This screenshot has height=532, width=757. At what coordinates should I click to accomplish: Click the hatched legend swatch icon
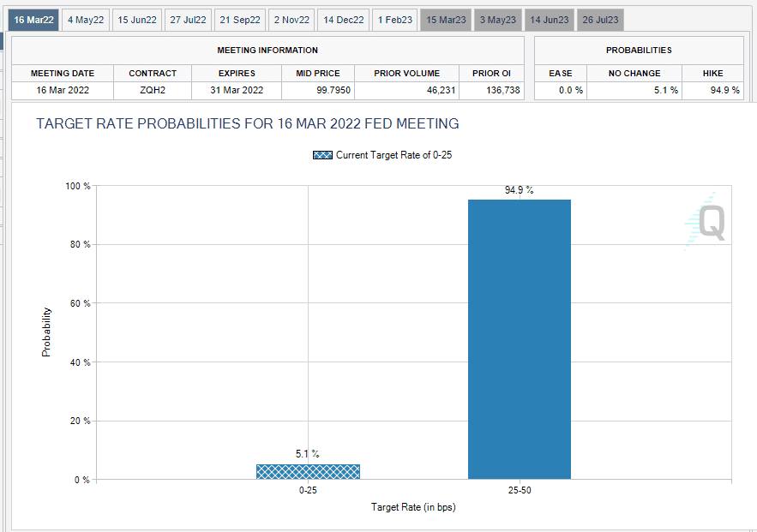322,155
